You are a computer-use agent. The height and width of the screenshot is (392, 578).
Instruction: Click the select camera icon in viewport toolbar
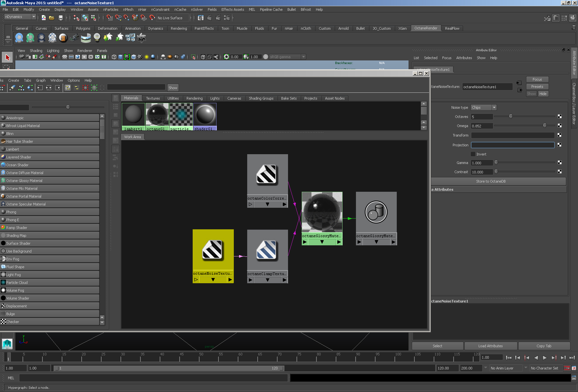click(22, 57)
